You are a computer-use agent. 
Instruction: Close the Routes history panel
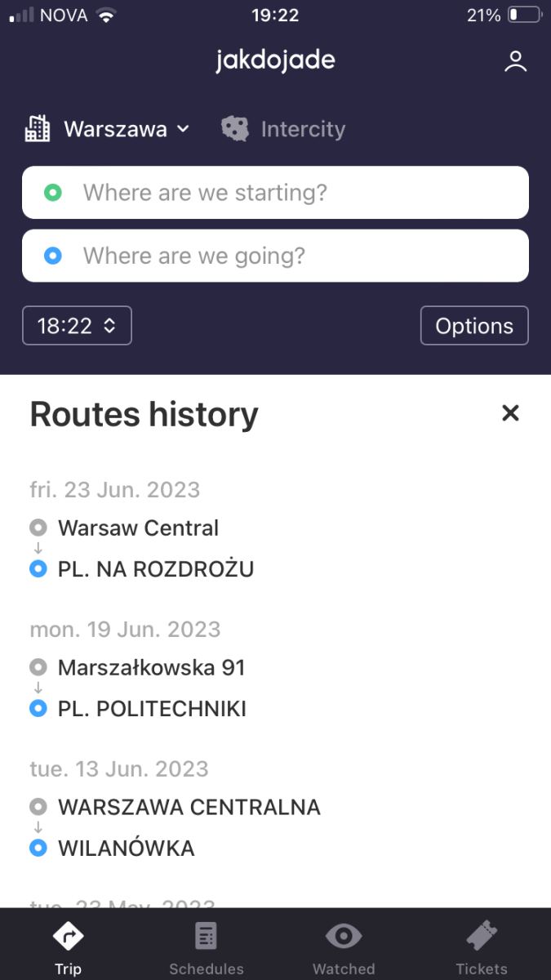[x=510, y=413]
